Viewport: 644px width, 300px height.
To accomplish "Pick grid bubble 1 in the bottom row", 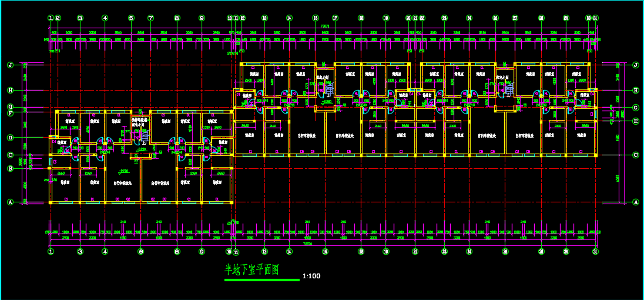I will pos(51,251).
